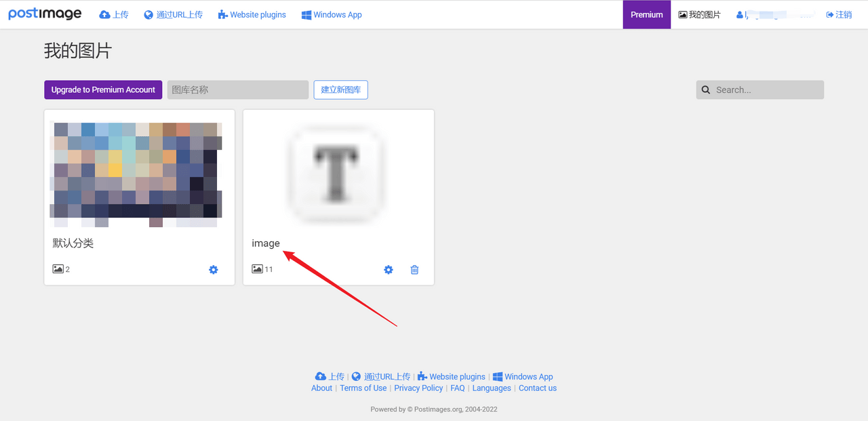Select the Premium tab in header

tap(647, 15)
